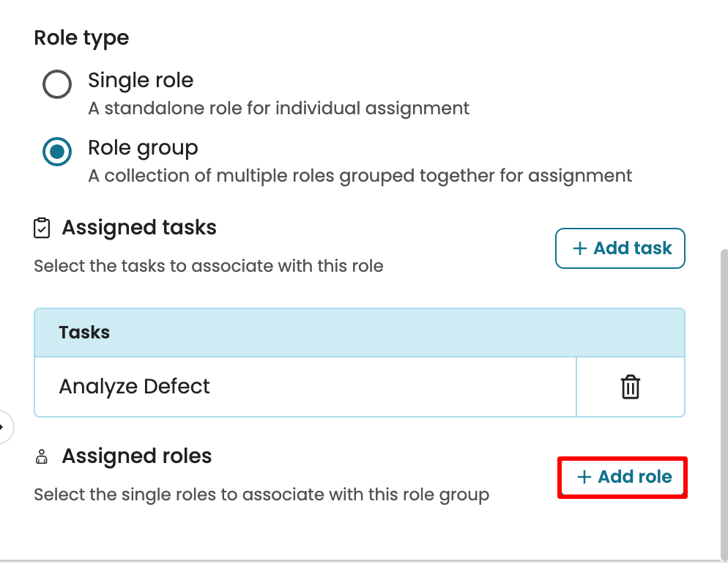Click the Tasks table column header

click(84, 333)
